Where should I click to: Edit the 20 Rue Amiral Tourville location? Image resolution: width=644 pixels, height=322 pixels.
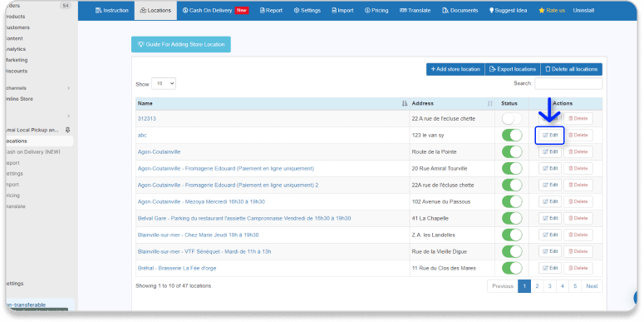[x=550, y=168]
